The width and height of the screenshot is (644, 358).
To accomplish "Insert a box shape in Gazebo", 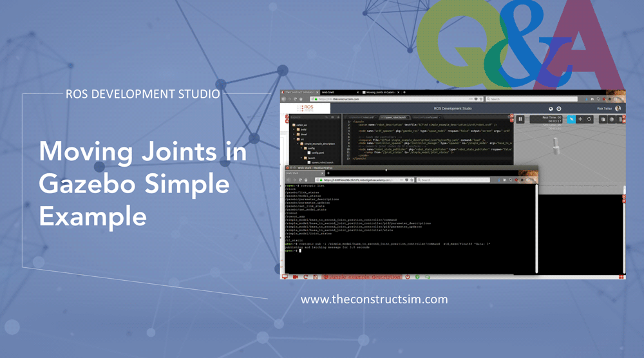I will 603,119.
